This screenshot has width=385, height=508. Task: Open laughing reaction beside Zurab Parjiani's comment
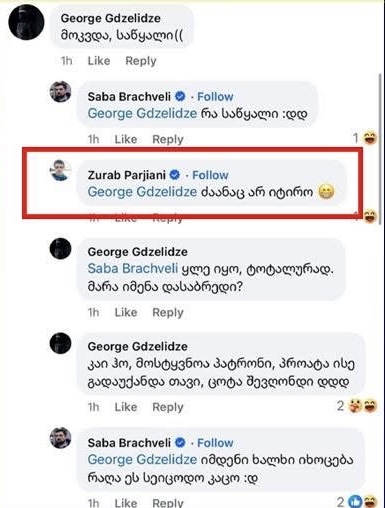371,216
